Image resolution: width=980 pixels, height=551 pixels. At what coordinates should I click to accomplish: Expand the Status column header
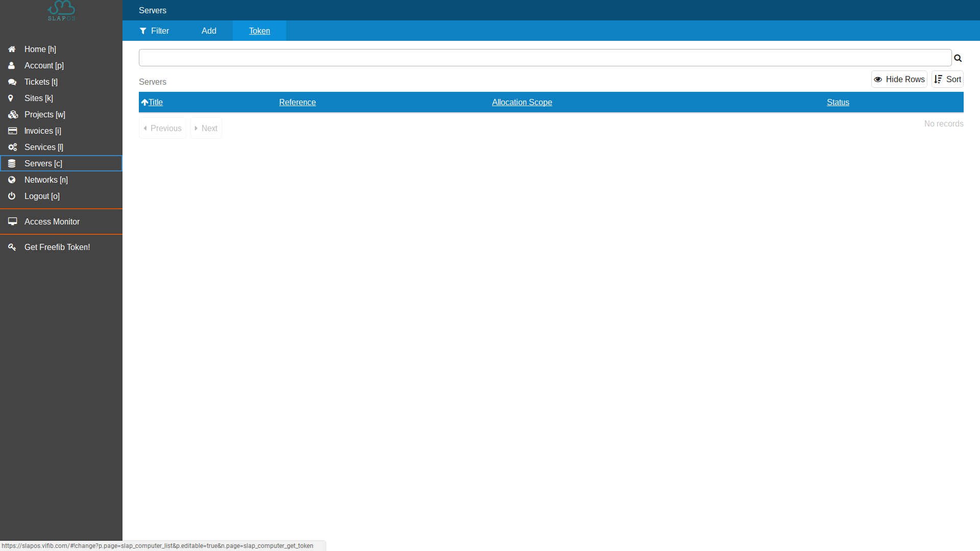coord(837,102)
